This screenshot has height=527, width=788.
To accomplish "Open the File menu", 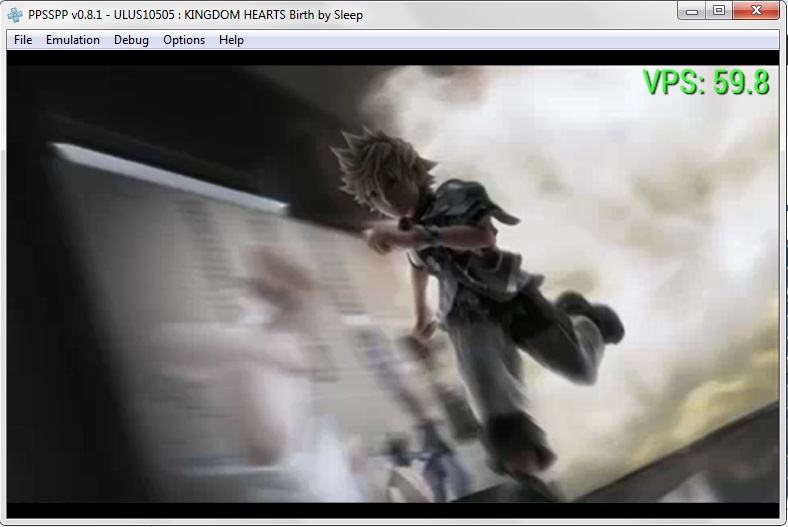I will coord(23,40).
